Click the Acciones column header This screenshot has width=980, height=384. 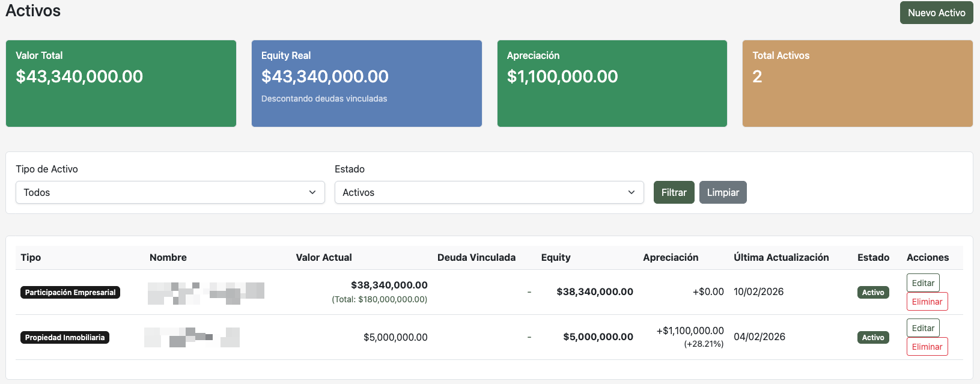(x=928, y=257)
